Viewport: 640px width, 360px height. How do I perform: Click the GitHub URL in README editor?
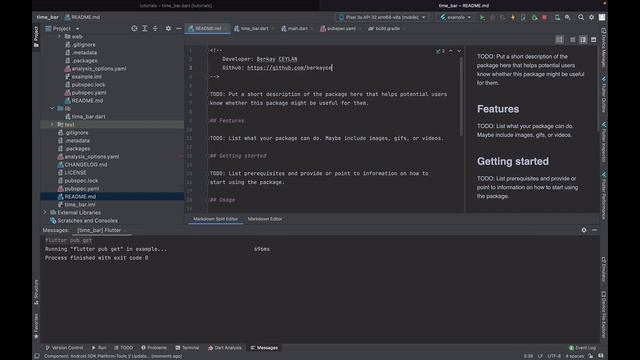[289, 68]
